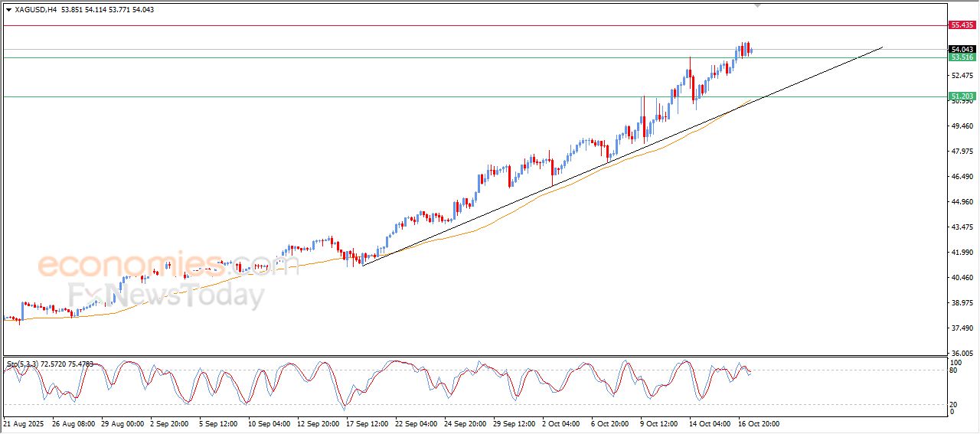This screenshot has width=980, height=434.
Task: Click the 40.460 value on price scale
Action: pyautogui.click(x=961, y=278)
